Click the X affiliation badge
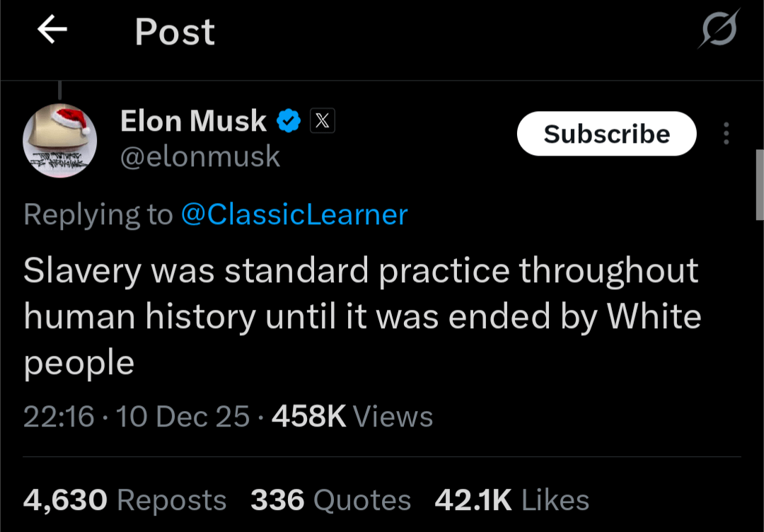Screen dimensions: 764x532 322,122
